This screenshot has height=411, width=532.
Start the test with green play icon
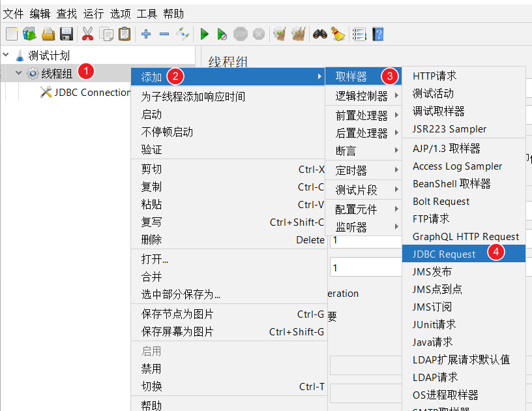[204, 34]
